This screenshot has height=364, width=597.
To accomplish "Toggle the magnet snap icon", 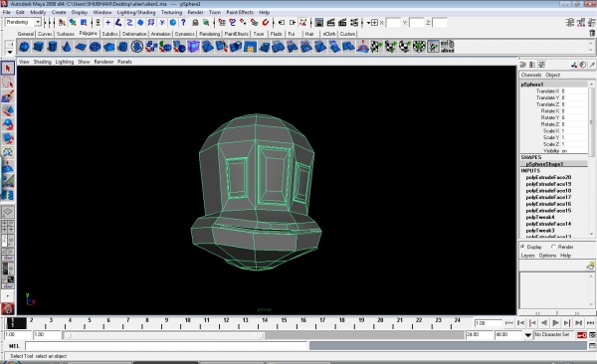I will tap(266, 23).
